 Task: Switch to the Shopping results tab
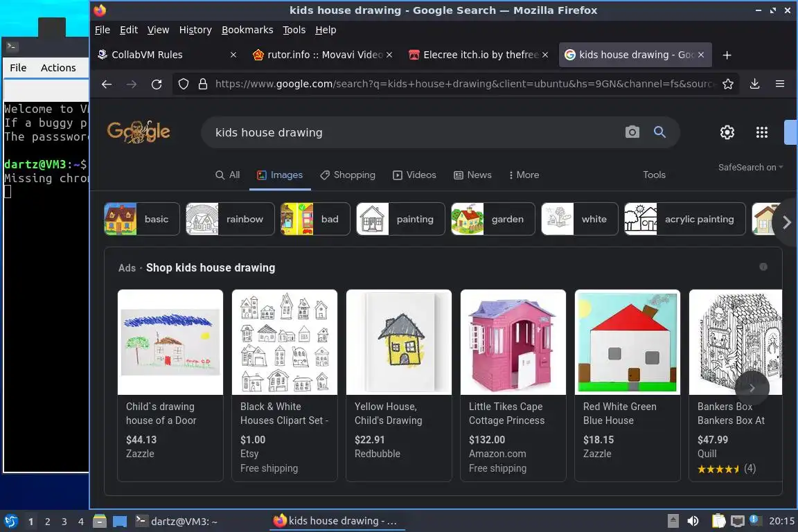tap(348, 175)
